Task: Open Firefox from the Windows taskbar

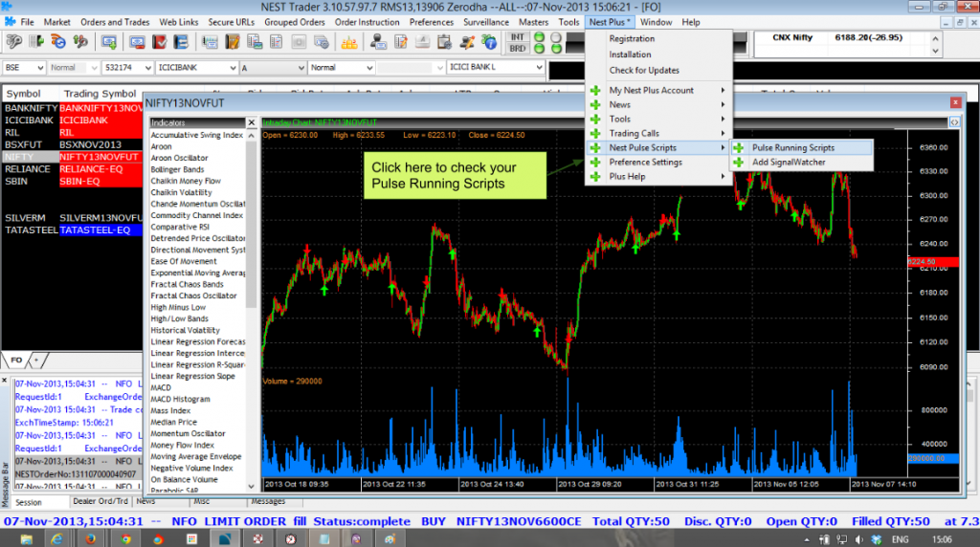Action: (x=90, y=539)
